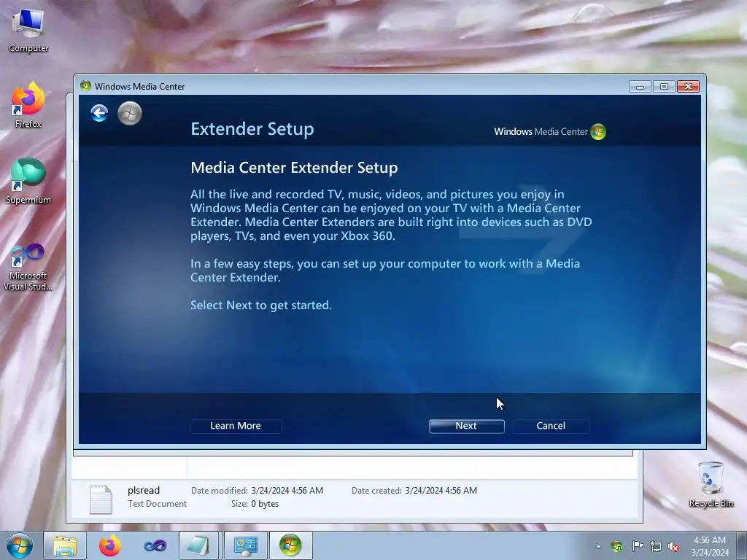Select the Supermium desktop shortcut
This screenshot has height=560, width=747.
[28, 181]
